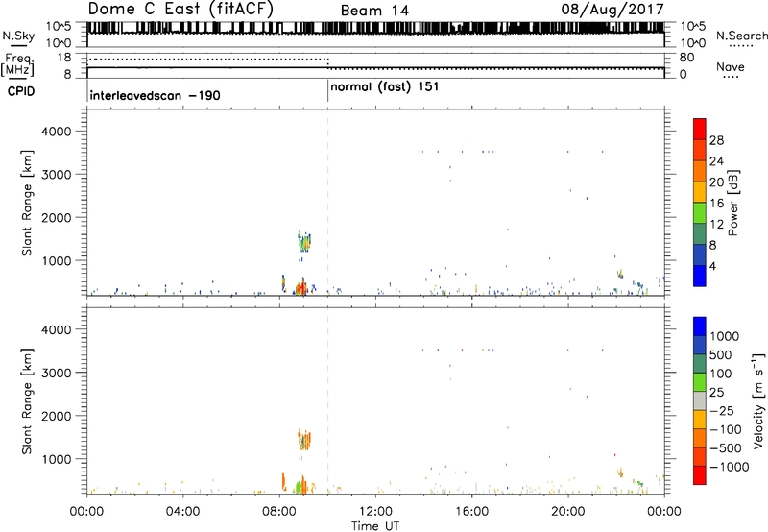Click the '1000' velocity scale value
This screenshot has width=768, height=532.
(725, 336)
